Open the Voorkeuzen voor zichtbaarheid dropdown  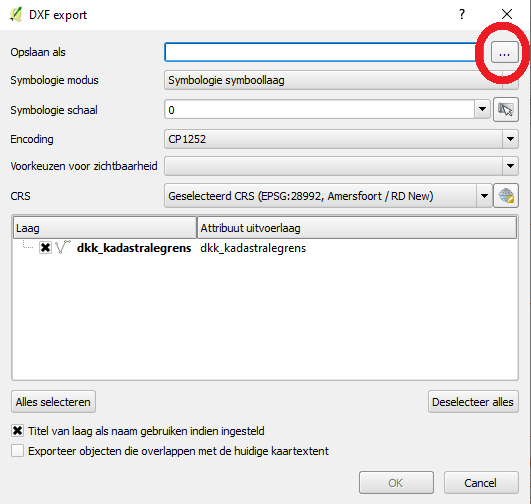(341, 166)
